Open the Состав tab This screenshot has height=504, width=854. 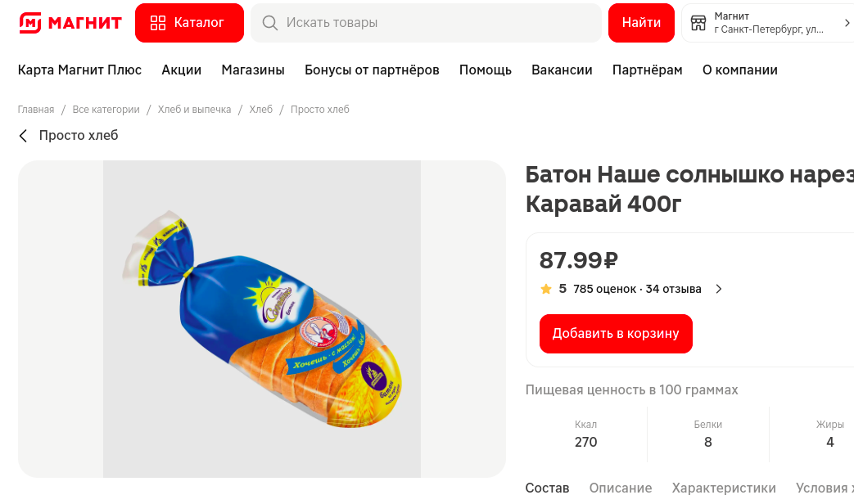pyautogui.click(x=547, y=488)
